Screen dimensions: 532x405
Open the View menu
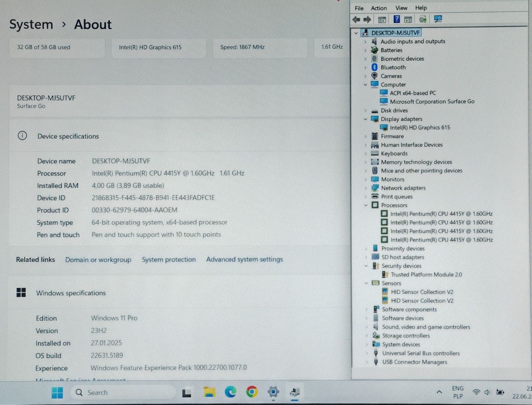[401, 8]
